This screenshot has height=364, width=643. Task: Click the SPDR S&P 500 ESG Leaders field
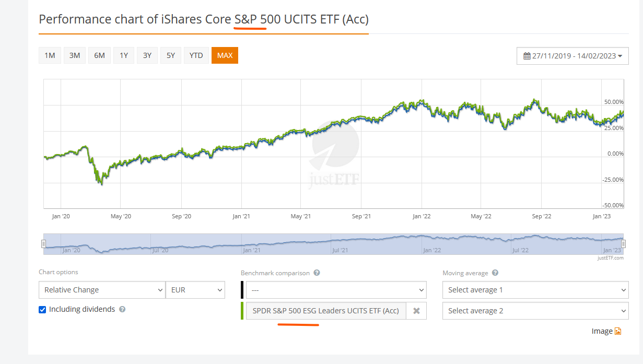[x=325, y=311]
